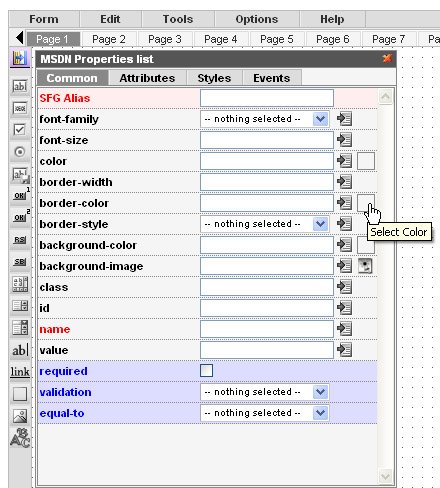This screenshot has height=488, width=440.
Task: Select the large ab| label text tool
Action: pyautogui.click(x=20, y=350)
